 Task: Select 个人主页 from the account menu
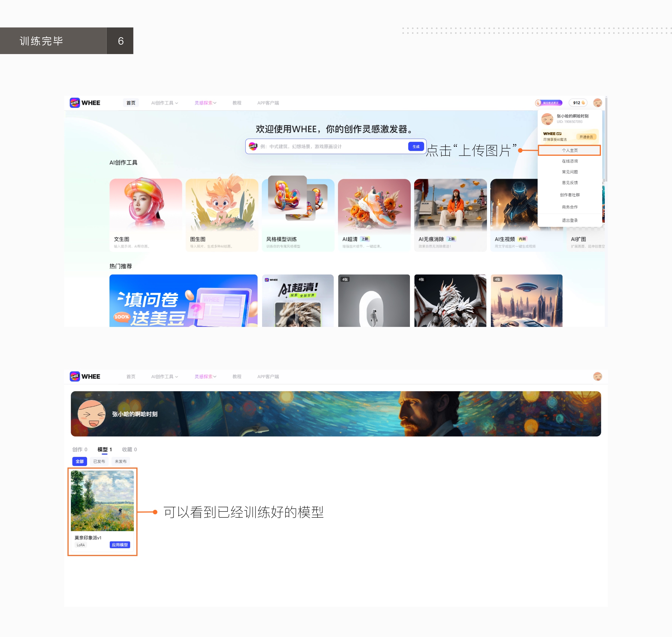[570, 150]
